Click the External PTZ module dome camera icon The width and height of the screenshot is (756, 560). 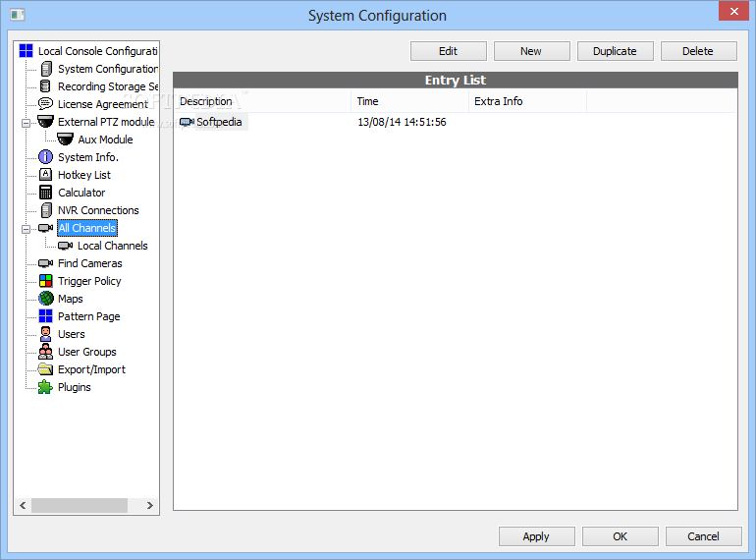point(45,121)
